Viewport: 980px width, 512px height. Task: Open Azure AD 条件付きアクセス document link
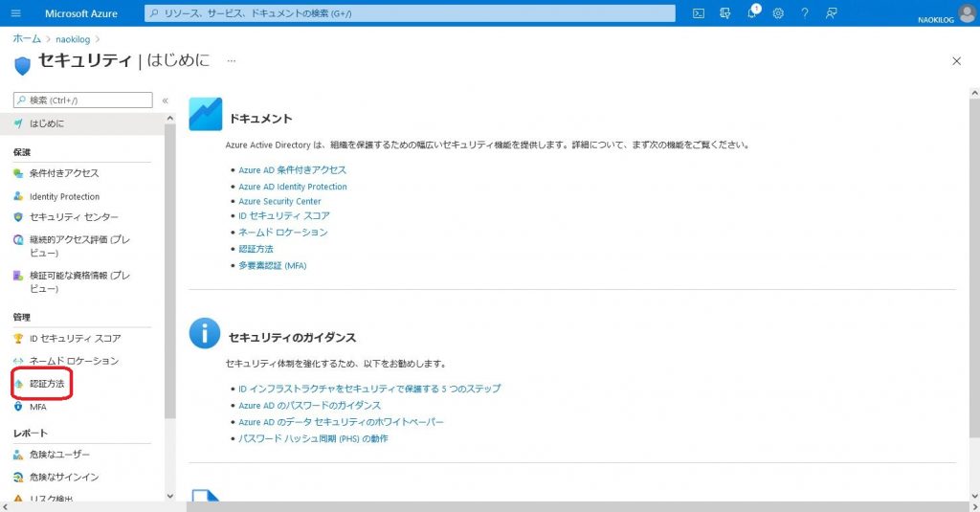(292, 170)
